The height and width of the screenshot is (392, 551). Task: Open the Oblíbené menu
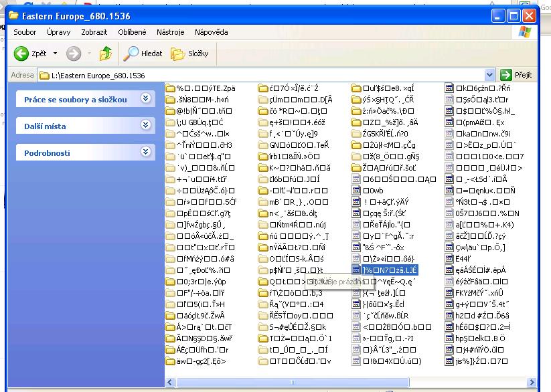coord(132,32)
